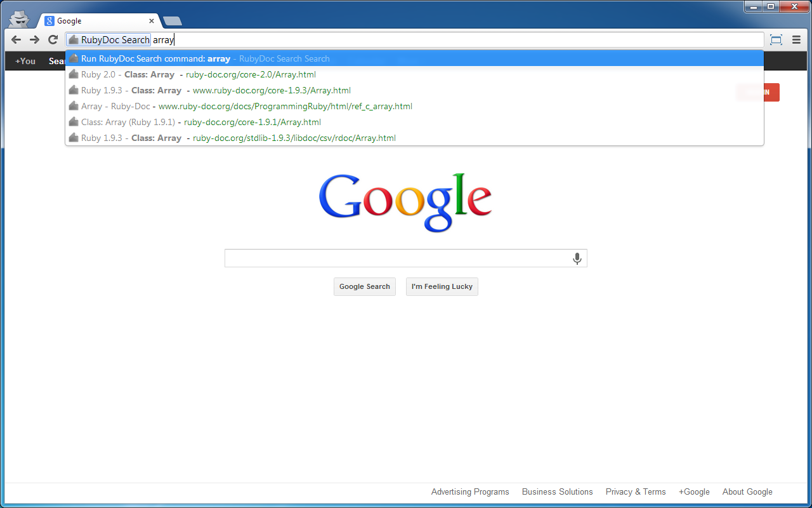Image resolution: width=812 pixels, height=508 pixels.
Task: Click the incognito spy icon
Action: point(19,18)
